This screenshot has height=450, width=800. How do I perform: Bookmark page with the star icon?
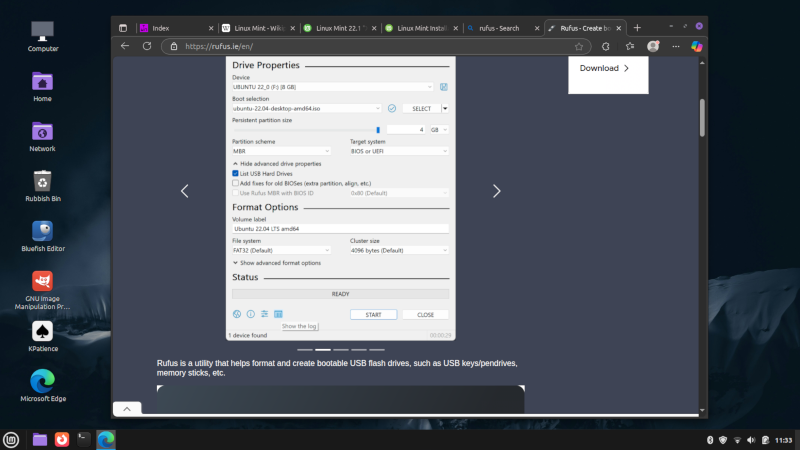point(579,46)
